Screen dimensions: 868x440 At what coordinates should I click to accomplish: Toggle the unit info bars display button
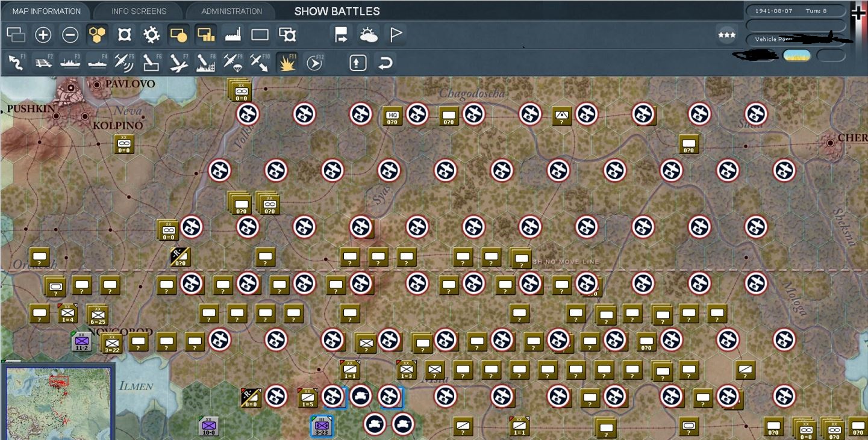(206, 35)
